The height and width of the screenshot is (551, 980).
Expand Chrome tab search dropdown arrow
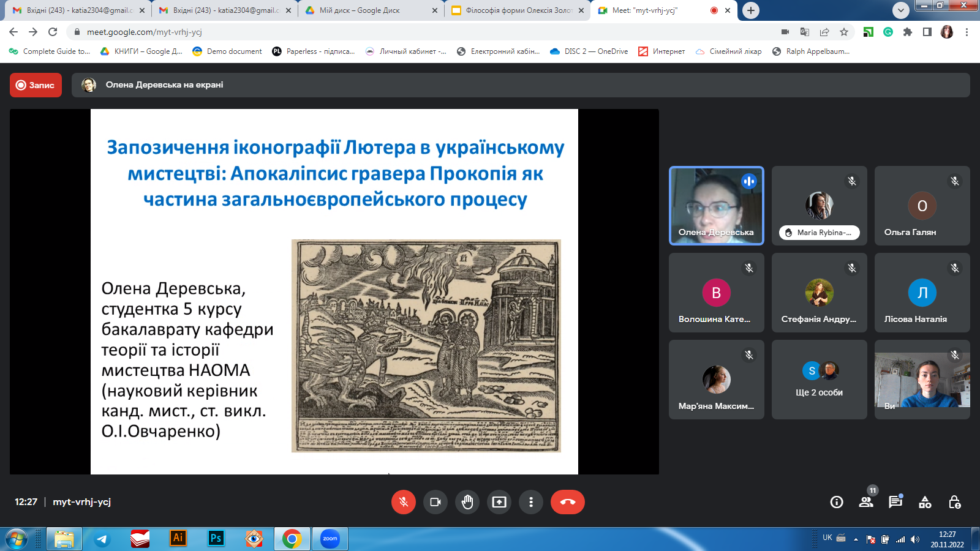point(901,10)
